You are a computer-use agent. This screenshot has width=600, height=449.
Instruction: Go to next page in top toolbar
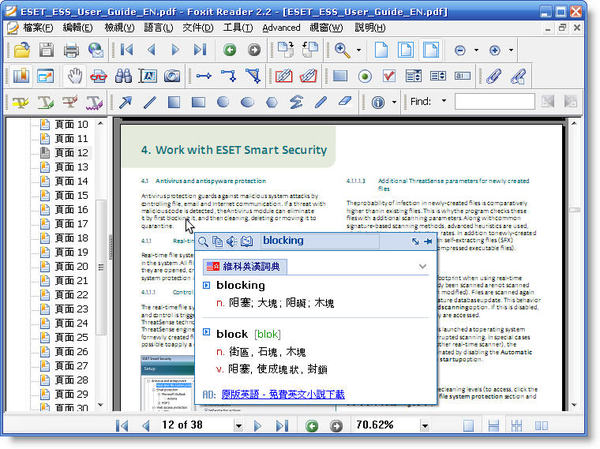175,50
